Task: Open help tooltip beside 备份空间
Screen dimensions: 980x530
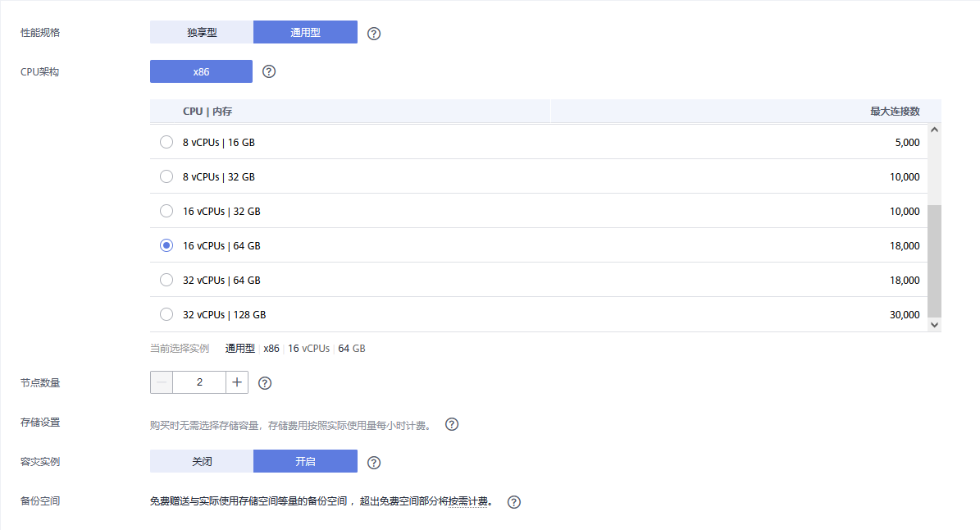Action: click(x=513, y=501)
